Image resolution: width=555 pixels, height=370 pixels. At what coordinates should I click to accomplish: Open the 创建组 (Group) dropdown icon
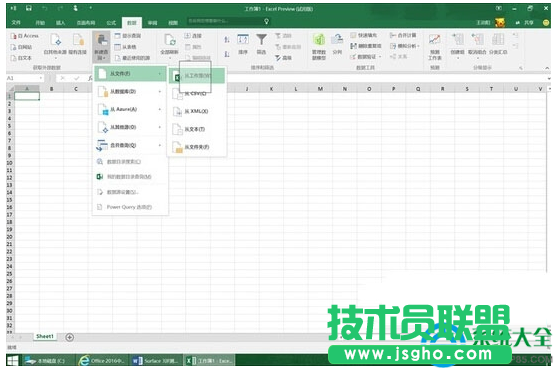[x=457, y=45]
